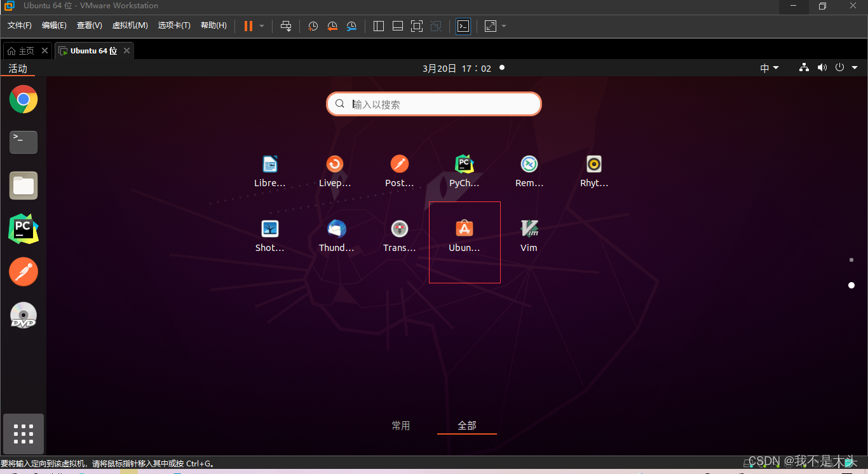Open Remmina remote desktop app

pyautogui.click(x=529, y=172)
